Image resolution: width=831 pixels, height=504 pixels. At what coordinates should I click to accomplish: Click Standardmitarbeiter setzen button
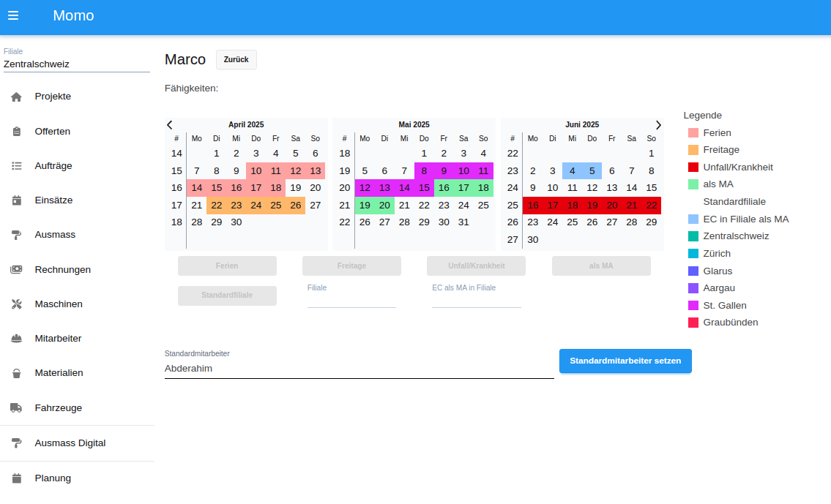[625, 361]
